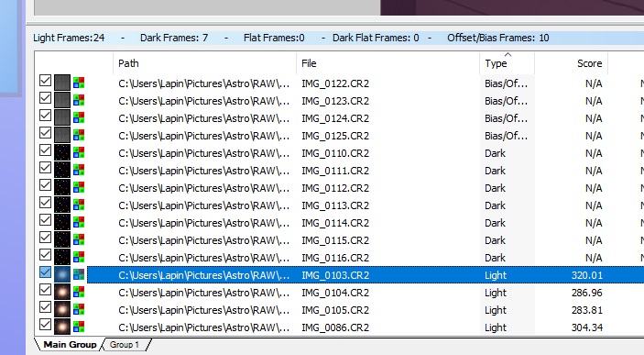Switch to the Main Group tab

(x=70, y=344)
